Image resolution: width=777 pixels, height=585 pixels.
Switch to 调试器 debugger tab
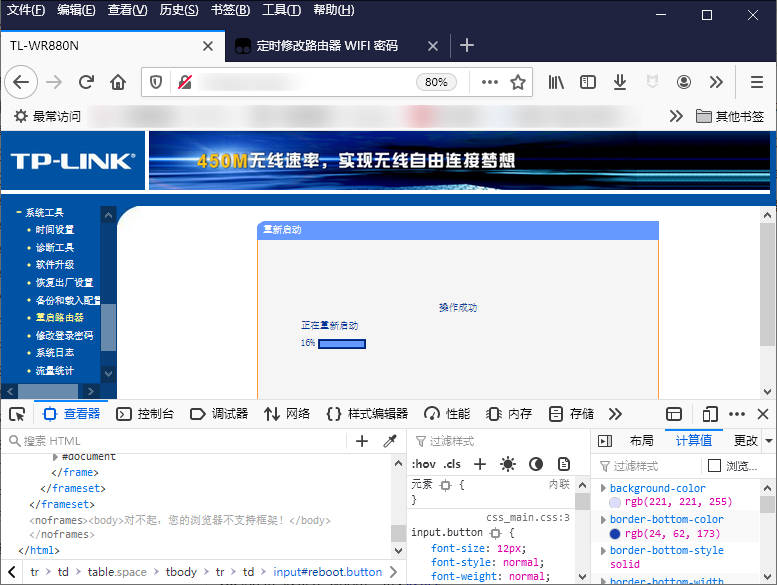pos(219,414)
